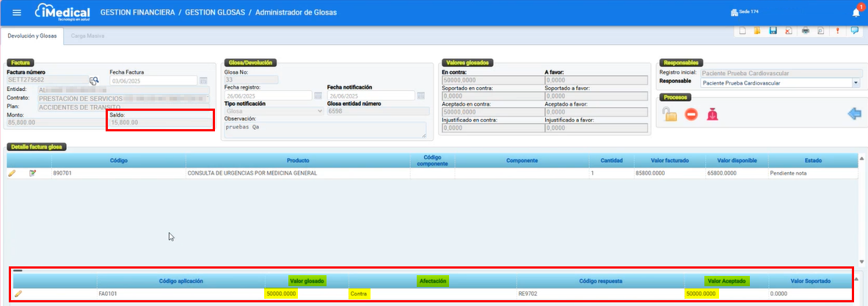
Task: Open the Tipo notificación dropdown
Action: pos(319,111)
